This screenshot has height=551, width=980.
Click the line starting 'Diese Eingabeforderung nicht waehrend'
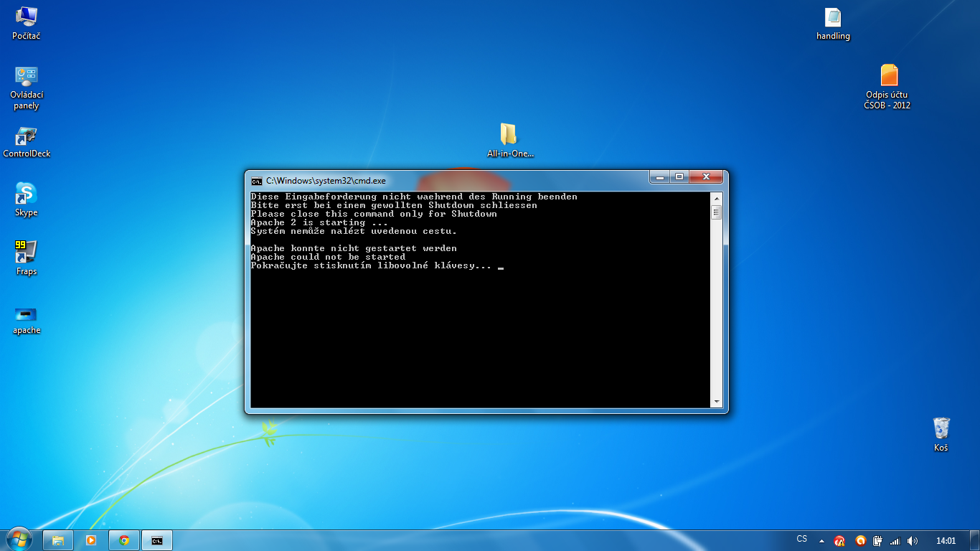coord(414,197)
